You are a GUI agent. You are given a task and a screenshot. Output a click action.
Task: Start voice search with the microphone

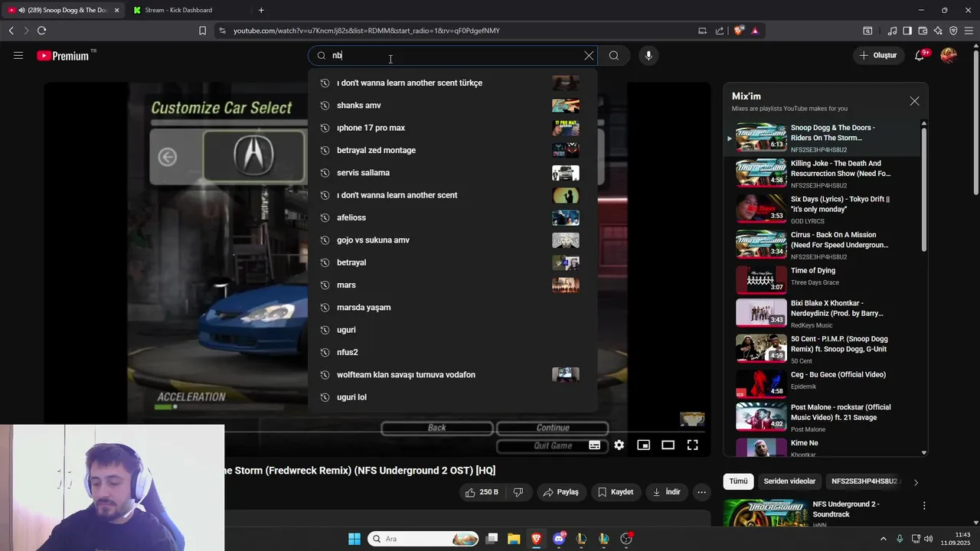coord(648,55)
